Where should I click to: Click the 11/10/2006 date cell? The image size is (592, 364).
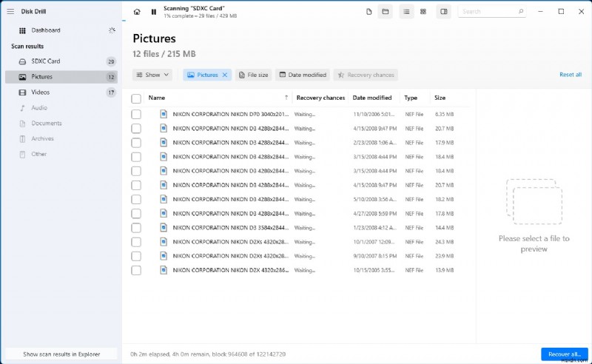pyautogui.click(x=374, y=115)
